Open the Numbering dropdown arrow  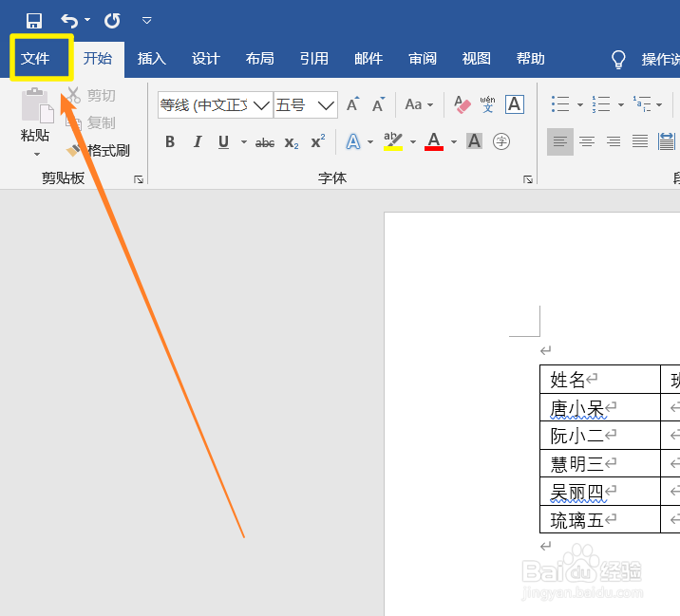pyautogui.click(x=620, y=105)
